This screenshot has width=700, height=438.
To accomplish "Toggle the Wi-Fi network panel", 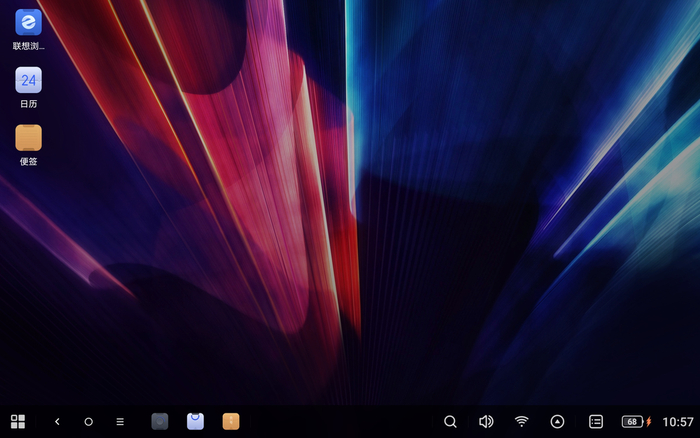I will (521, 422).
